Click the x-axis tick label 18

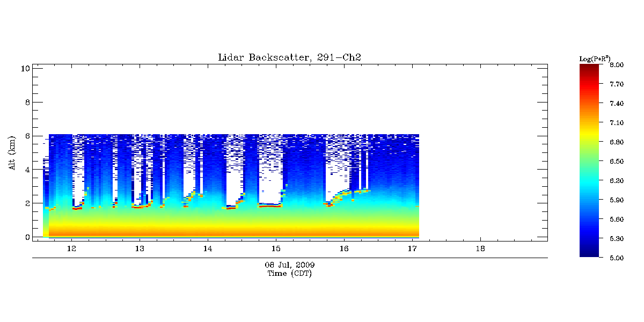(x=480, y=248)
